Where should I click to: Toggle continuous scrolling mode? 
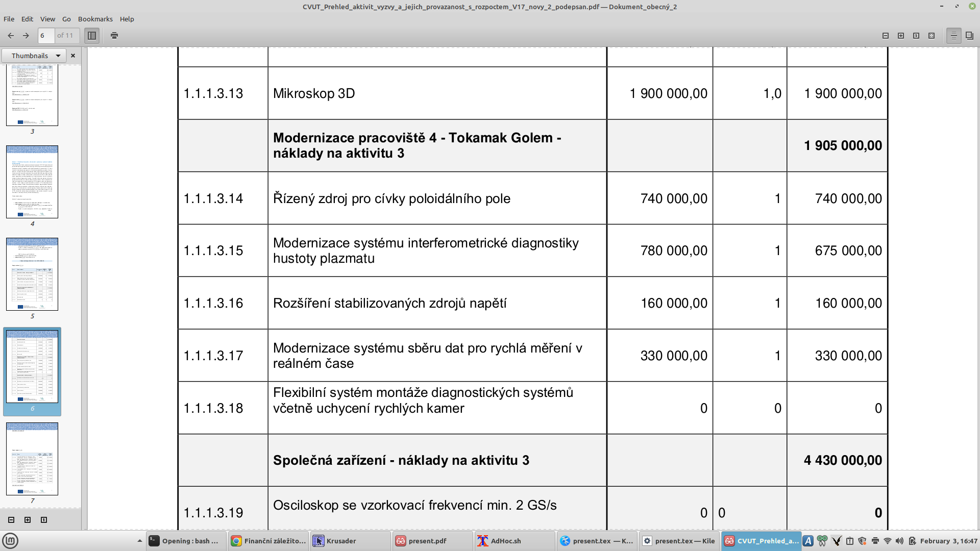click(953, 36)
